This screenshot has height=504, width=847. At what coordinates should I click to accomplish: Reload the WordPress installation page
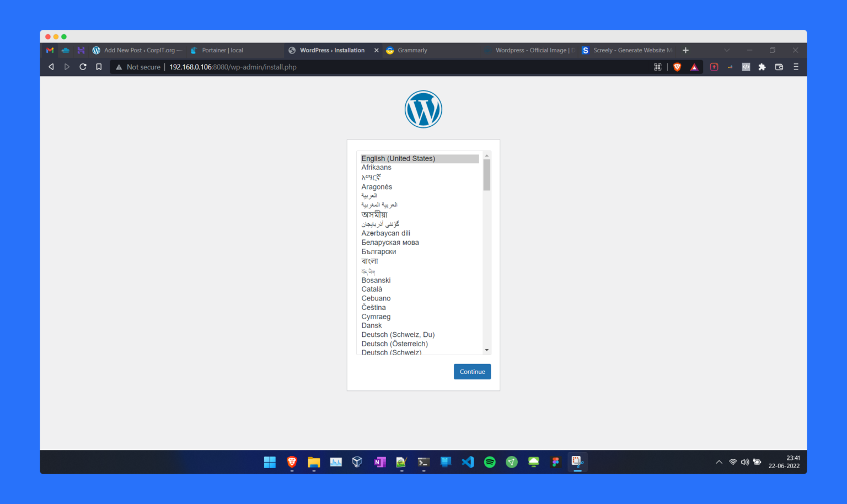pyautogui.click(x=83, y=67)
